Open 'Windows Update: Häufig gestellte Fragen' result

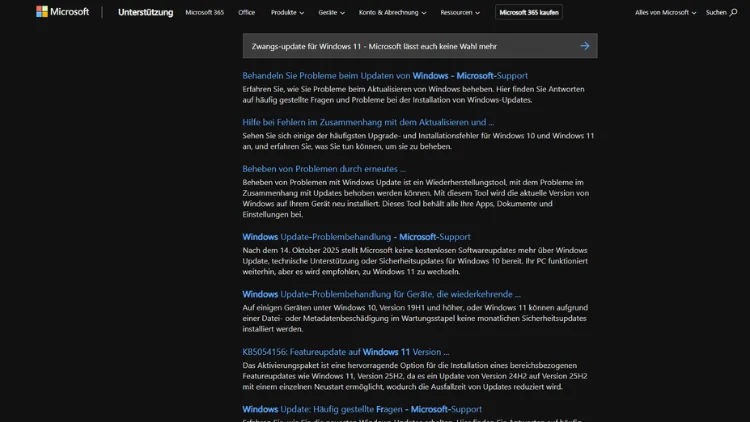point(362,409)
